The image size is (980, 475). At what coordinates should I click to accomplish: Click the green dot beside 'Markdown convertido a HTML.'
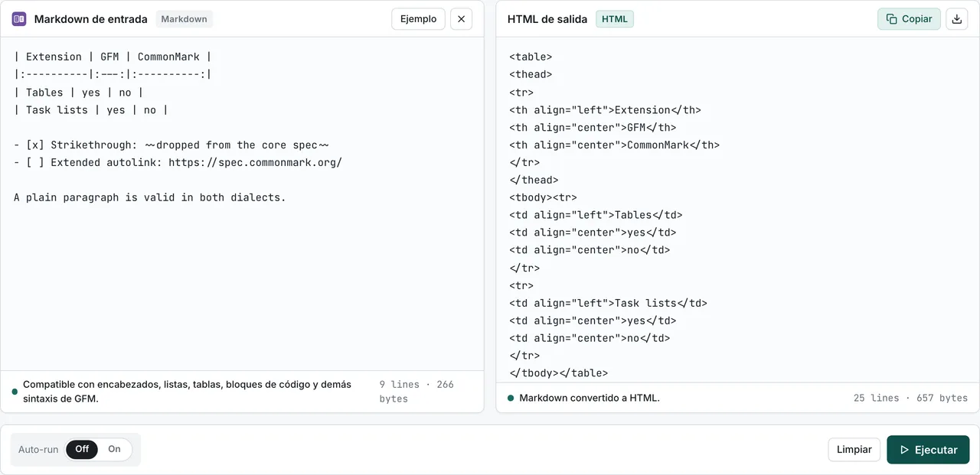click(x=511, y=398)
